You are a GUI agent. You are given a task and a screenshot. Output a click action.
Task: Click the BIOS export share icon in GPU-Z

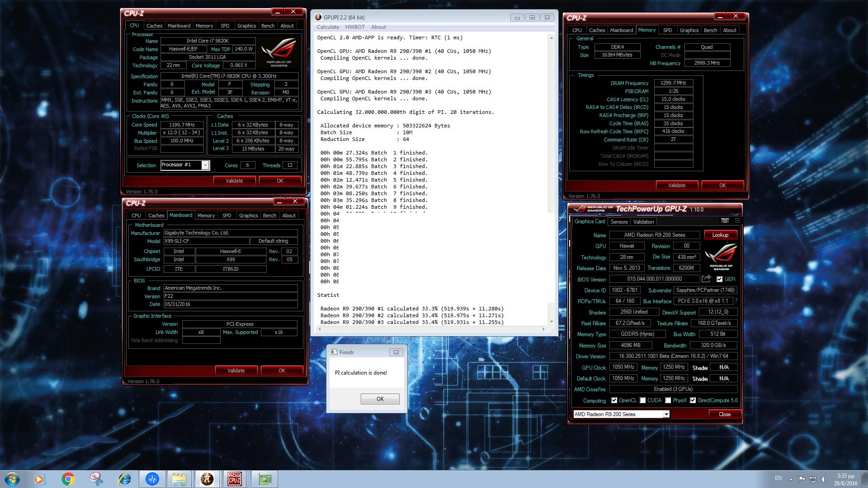point(707,279)
